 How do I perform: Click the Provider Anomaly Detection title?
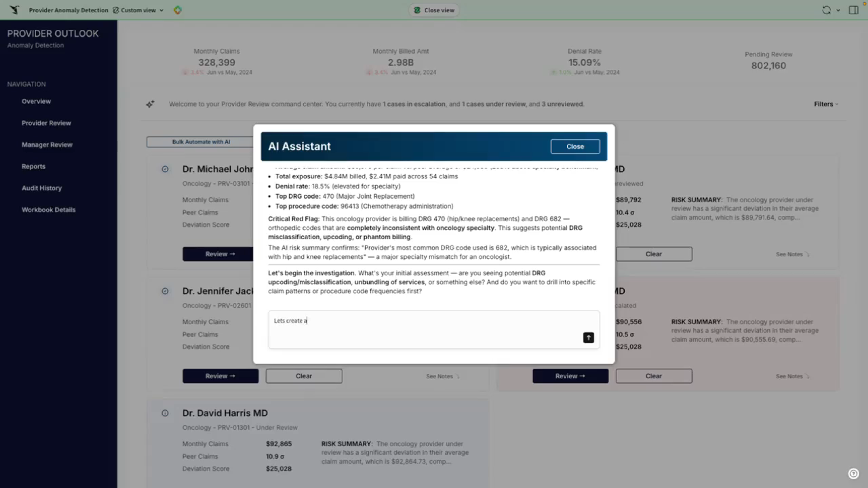(x=68, y=10)
